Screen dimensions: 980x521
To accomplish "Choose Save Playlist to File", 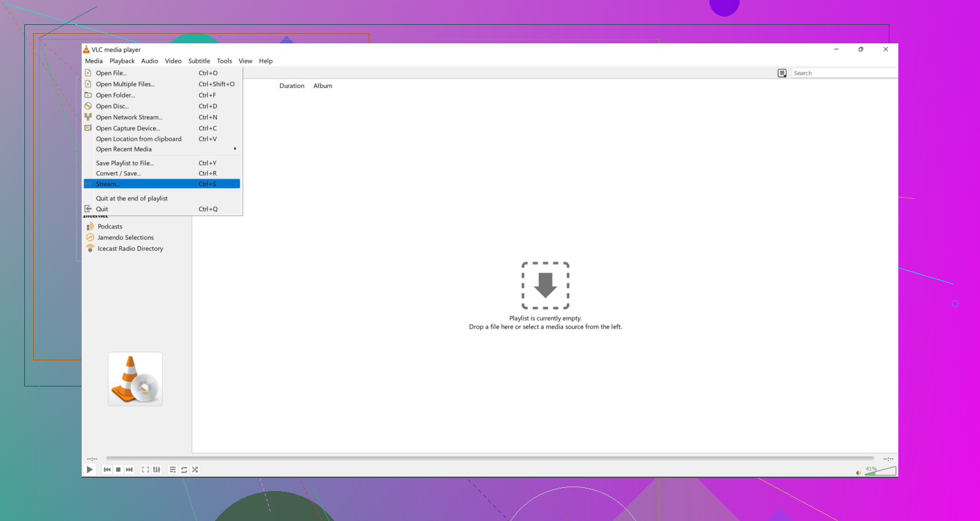I will pos(162,163).
